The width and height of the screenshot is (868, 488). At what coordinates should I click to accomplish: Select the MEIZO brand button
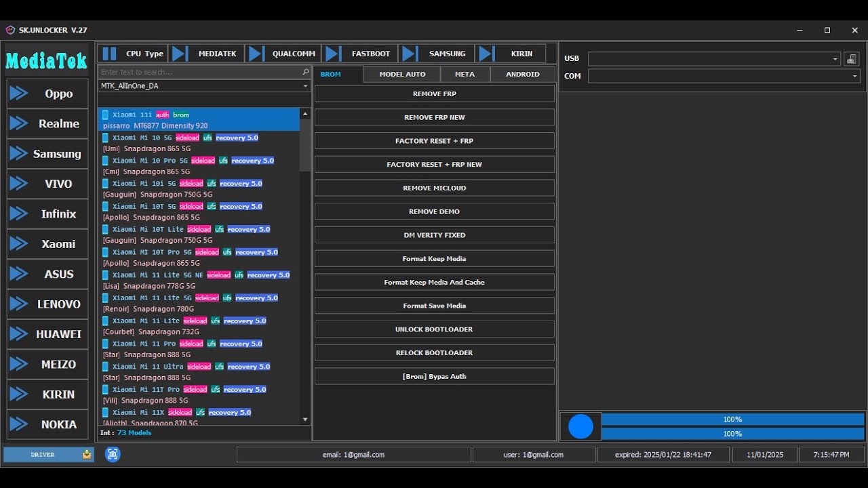point(47,364)
